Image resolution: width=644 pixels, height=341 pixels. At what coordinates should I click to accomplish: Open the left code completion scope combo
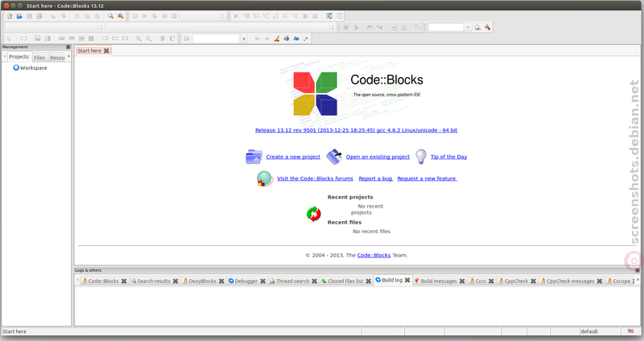pos(54,27)
